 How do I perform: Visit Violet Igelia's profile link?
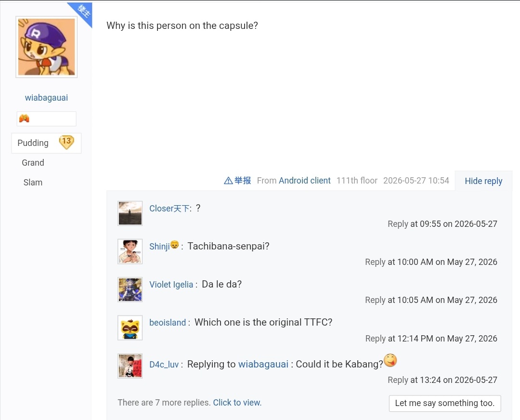(171, 285)
